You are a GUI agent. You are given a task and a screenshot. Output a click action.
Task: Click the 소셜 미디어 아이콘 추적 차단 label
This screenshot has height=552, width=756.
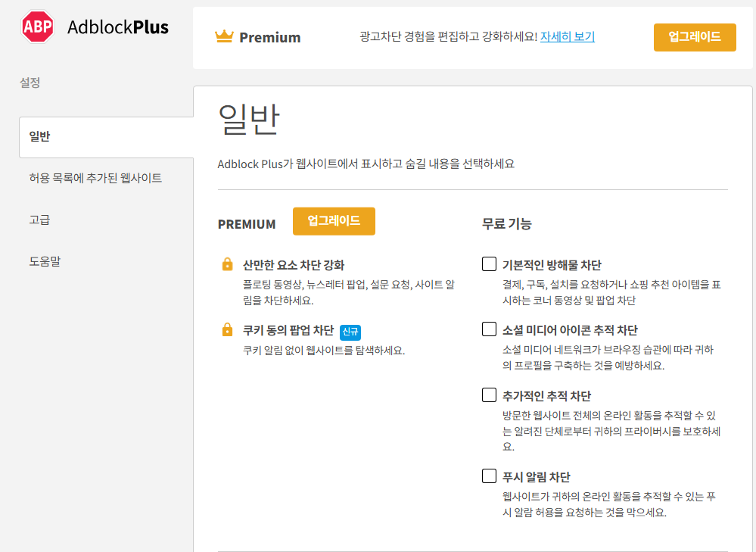tap(570, 330)
